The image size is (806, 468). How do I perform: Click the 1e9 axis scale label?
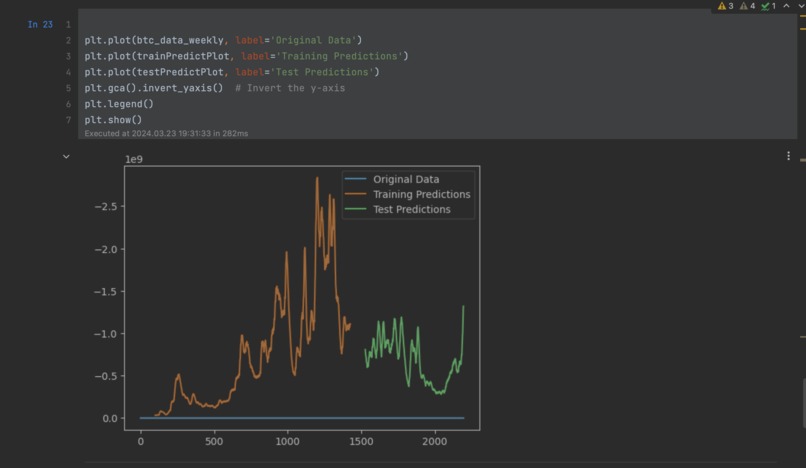[134, 159]
